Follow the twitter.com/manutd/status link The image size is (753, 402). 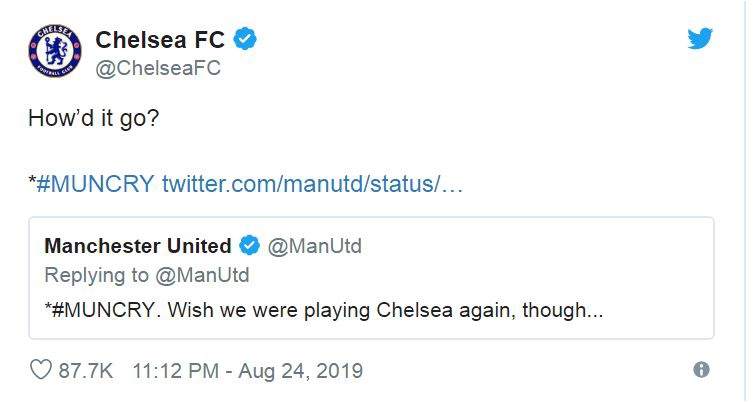[x=312, y=185]
